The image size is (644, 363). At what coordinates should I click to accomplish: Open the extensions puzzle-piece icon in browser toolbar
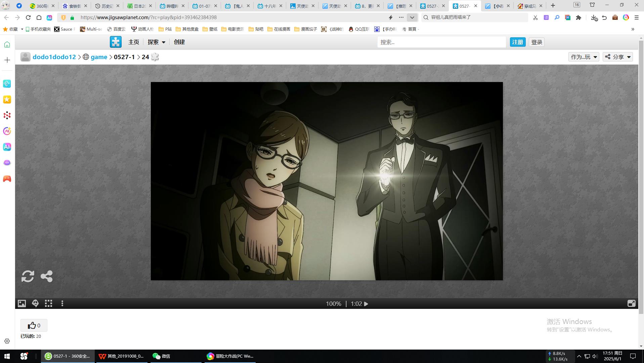[x=578, y=17]
